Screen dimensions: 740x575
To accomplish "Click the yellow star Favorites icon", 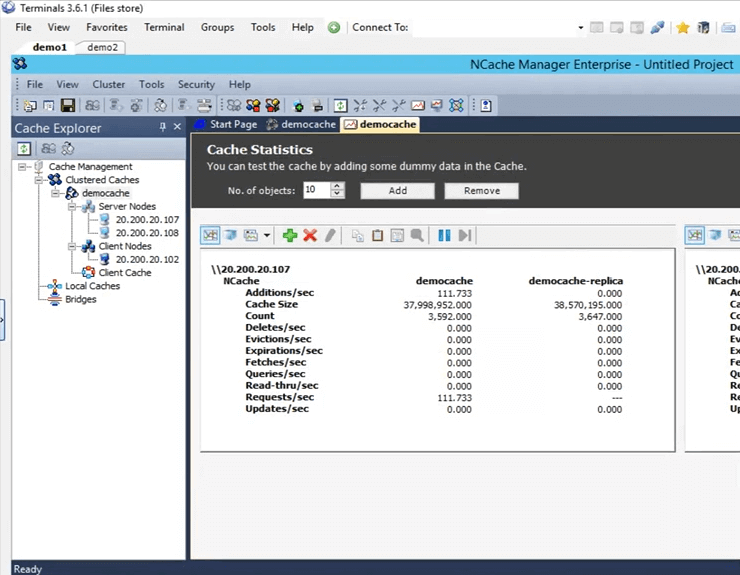I will [682, 27].
